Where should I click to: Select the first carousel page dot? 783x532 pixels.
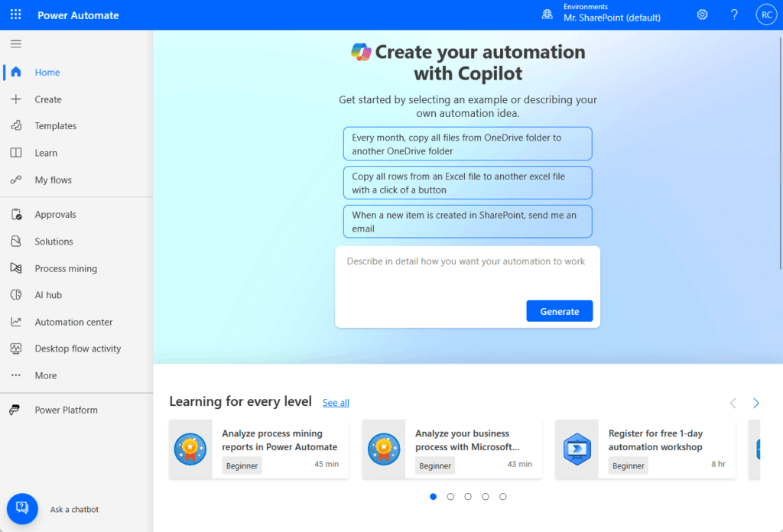tap(433, 497)
